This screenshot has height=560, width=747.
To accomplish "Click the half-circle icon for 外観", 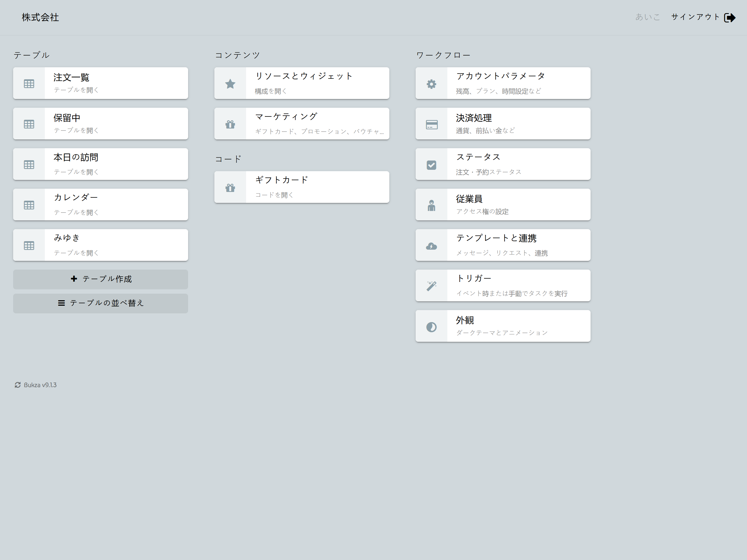I will point(431,326).
